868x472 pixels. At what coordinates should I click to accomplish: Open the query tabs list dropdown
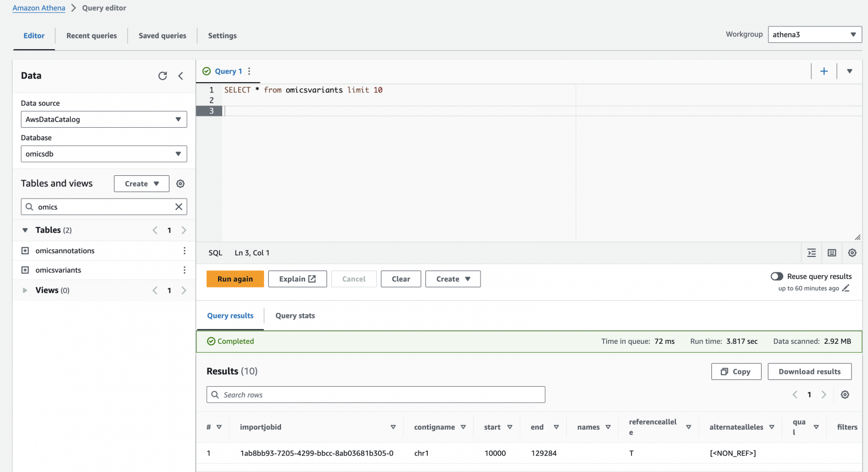(849, 71)
